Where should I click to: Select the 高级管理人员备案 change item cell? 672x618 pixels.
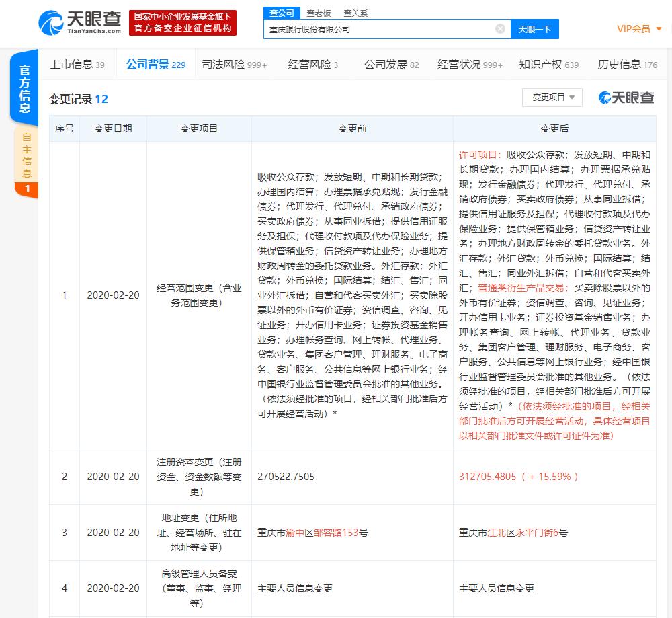199,588
